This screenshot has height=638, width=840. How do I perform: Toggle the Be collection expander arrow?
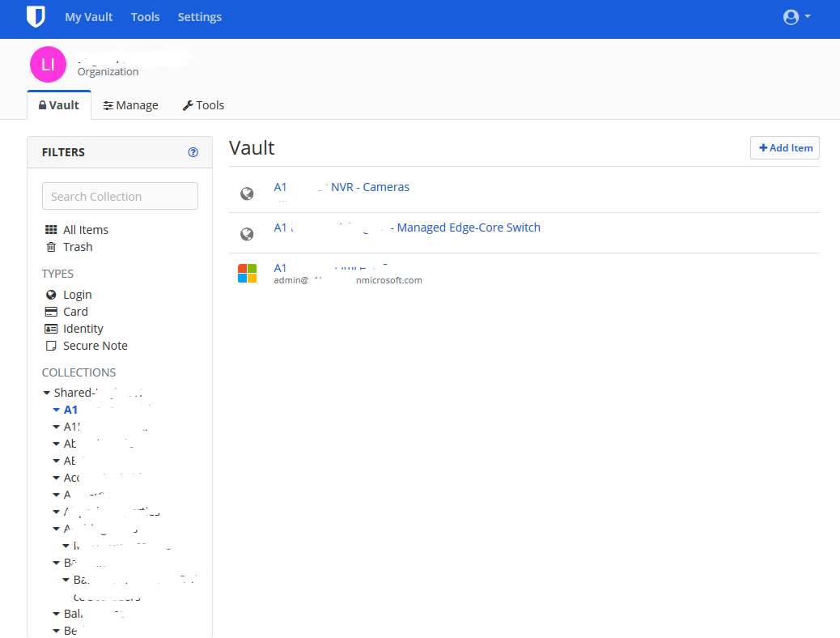(x=57, y=631)
